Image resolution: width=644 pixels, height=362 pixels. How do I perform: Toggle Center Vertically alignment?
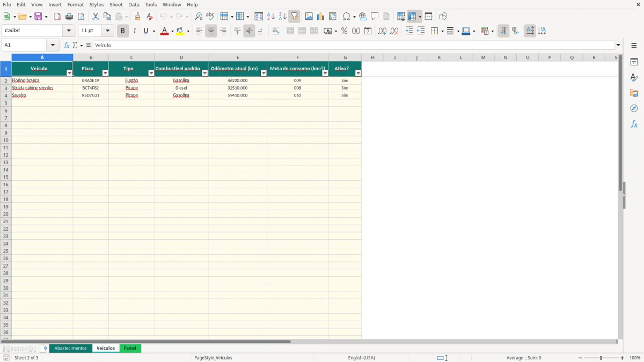tap(249, 31)
